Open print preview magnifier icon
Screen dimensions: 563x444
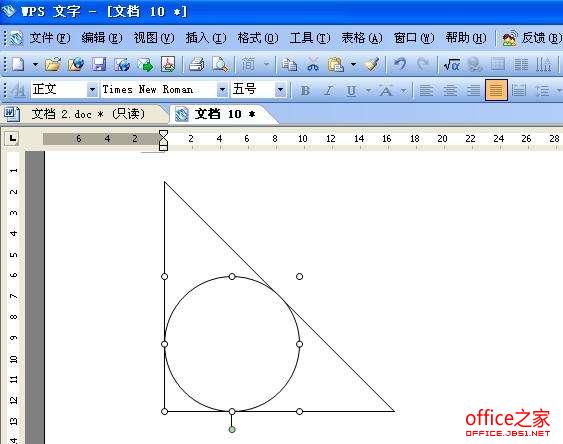(x=219, y=65)
